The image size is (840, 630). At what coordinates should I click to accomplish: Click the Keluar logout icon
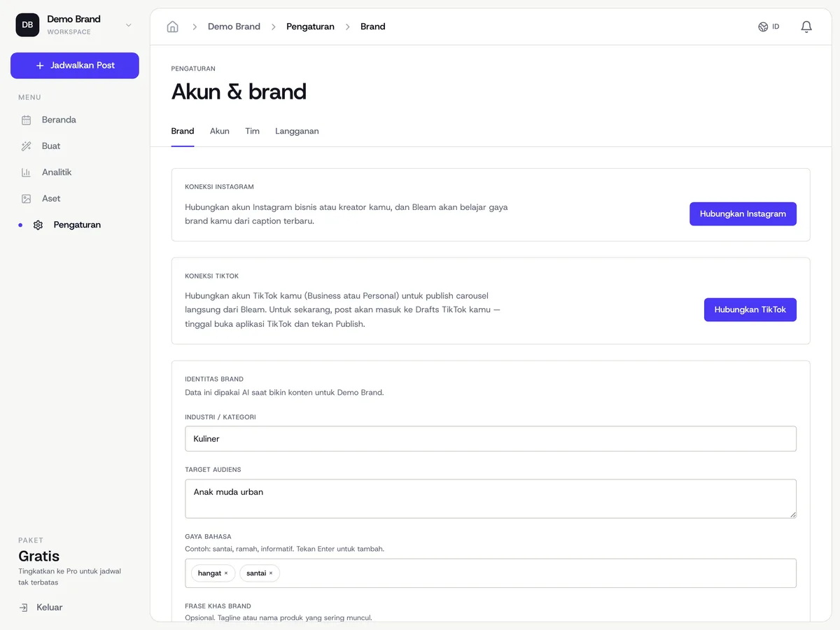point(24,608)
